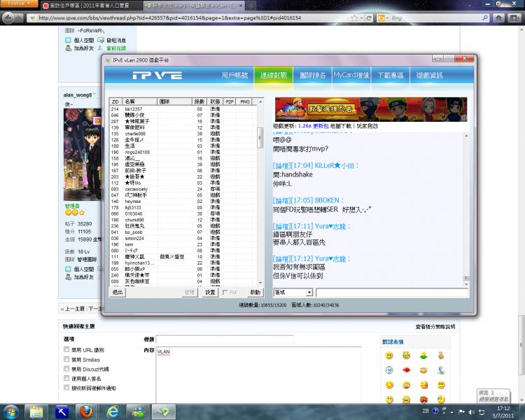
Task: Click the Windows Start button
Action: tap(12, 410)
